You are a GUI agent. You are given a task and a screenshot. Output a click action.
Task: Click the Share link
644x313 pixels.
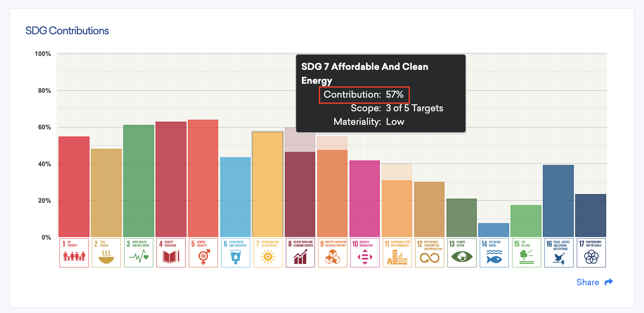[587, 282]
